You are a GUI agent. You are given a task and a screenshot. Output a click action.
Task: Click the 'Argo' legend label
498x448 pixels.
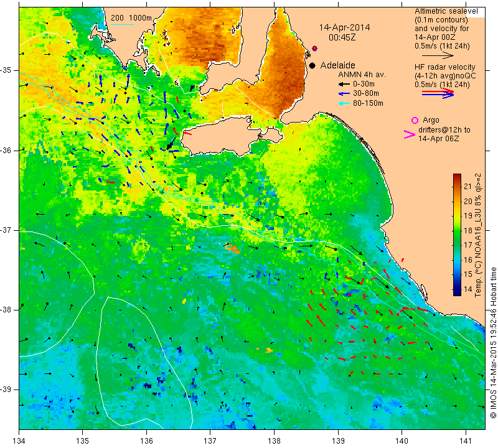pos(431,120)
